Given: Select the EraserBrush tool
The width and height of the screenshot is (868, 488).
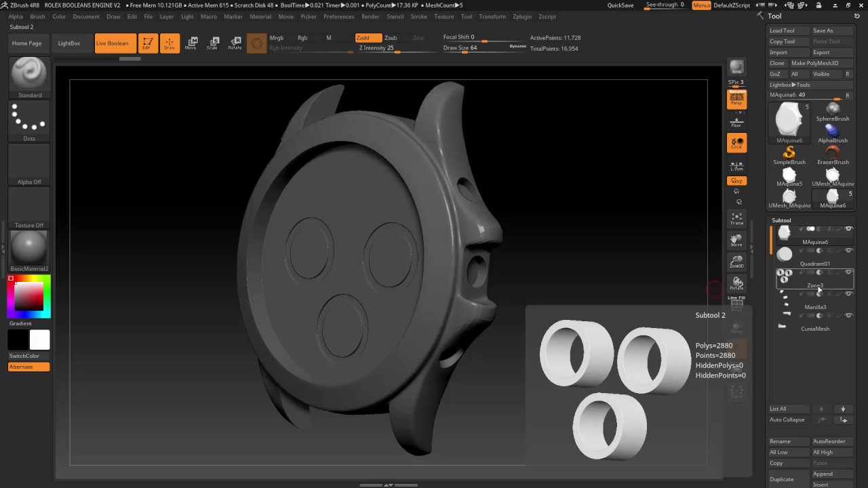Looking at the screenshot, I should click(x=833, y=155).
